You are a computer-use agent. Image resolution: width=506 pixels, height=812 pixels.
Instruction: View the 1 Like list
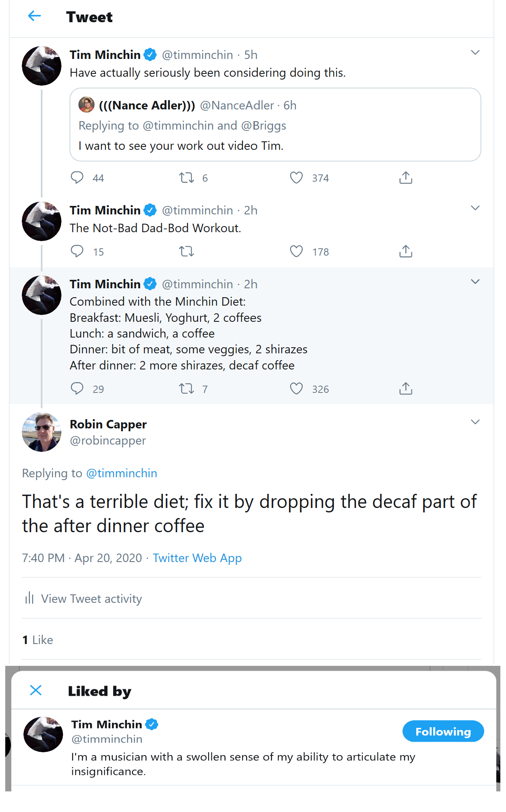pos(38,640)
